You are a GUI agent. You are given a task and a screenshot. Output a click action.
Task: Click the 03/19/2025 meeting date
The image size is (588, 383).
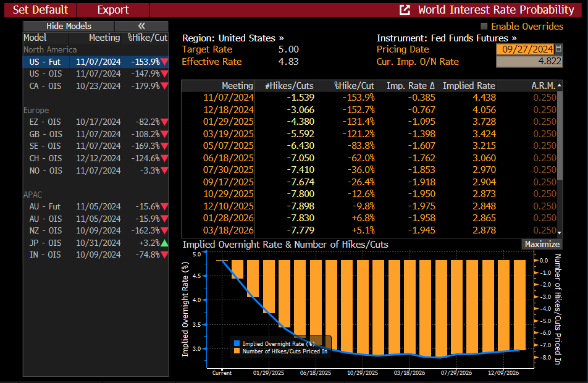(x=229, y=134)
